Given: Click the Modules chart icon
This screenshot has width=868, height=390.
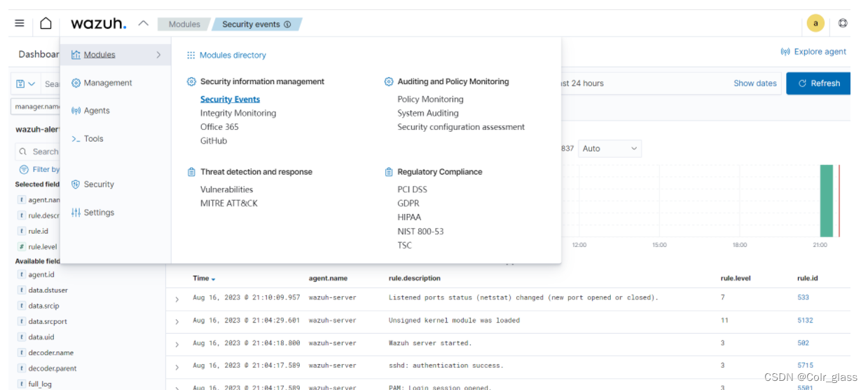Looking at the screenshot, I should (x=76, y=55).
